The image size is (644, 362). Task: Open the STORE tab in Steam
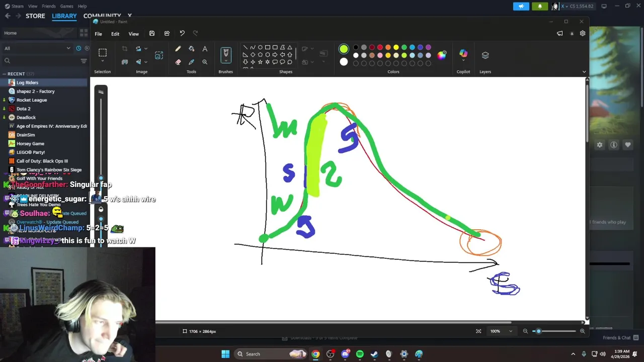[35, 16]
